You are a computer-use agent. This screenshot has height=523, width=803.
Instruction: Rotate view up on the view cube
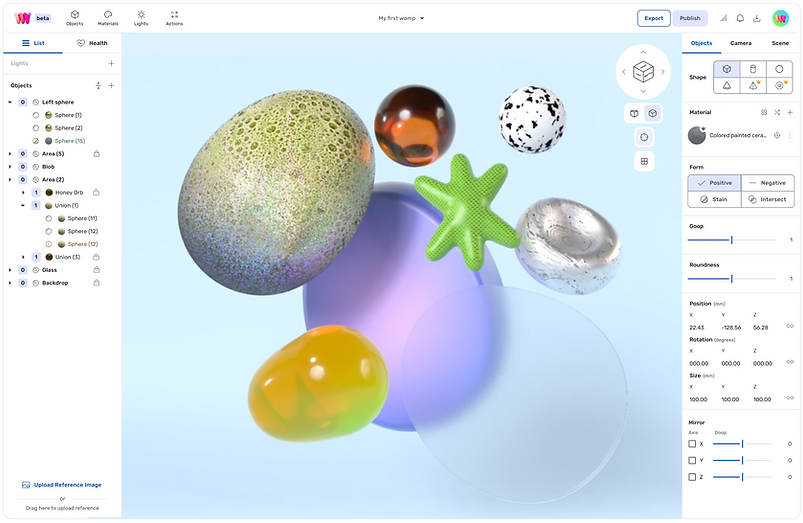point(643,52)
